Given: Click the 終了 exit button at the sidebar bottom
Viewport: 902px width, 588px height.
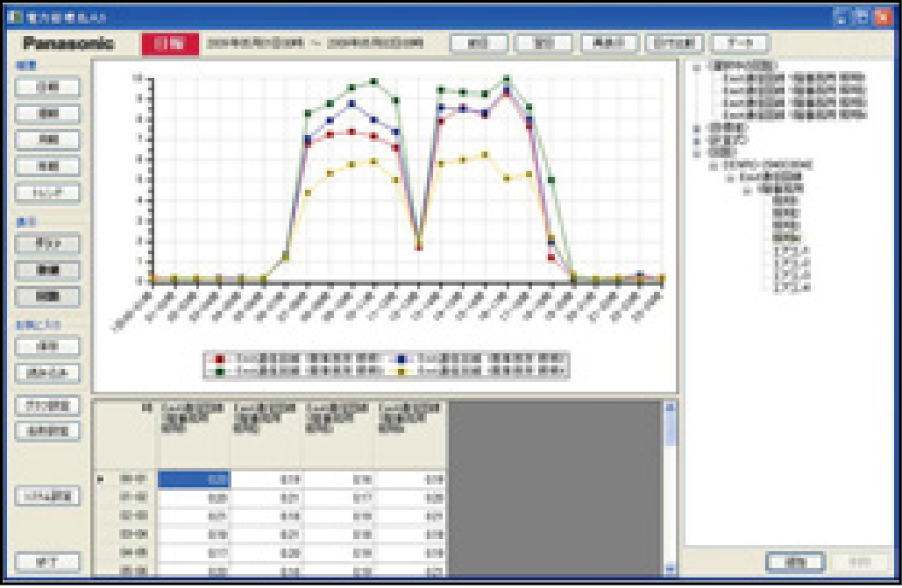Looking at the screenshot, I should 47,562.
